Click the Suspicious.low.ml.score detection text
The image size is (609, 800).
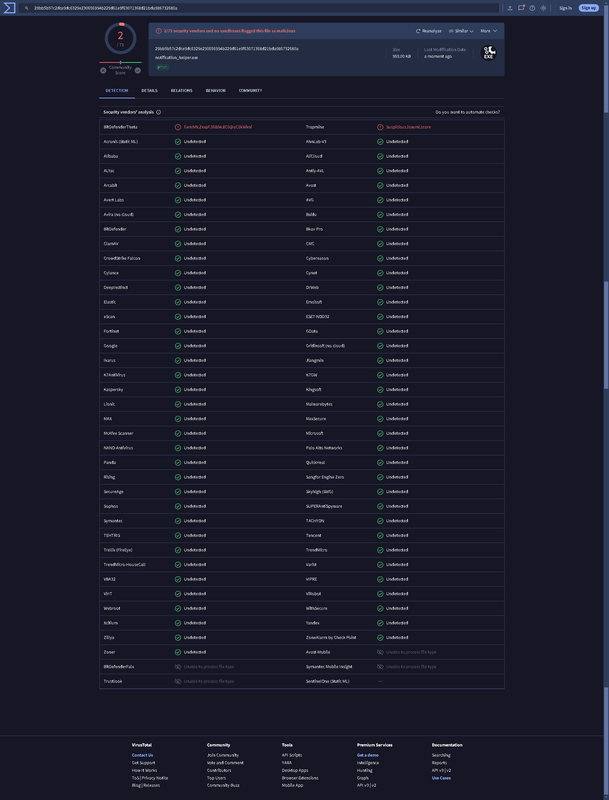pyautogui.click(x=408, y=127)
